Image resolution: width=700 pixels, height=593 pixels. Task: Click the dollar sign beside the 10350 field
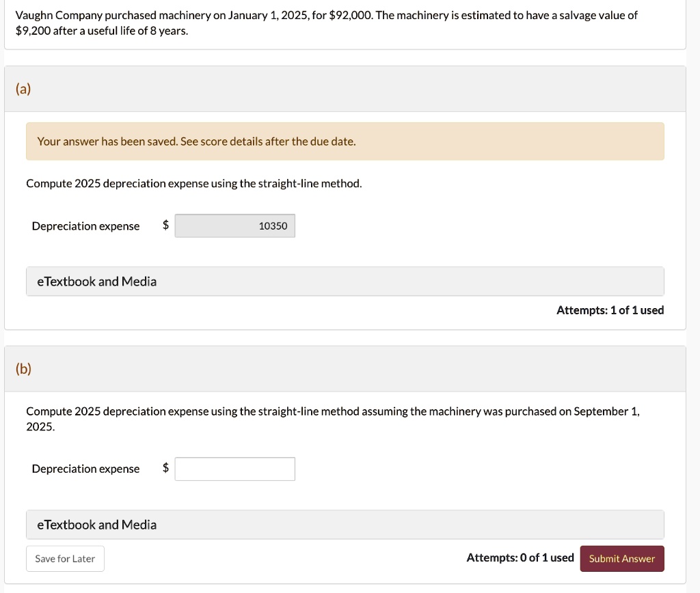click(165, 225)
